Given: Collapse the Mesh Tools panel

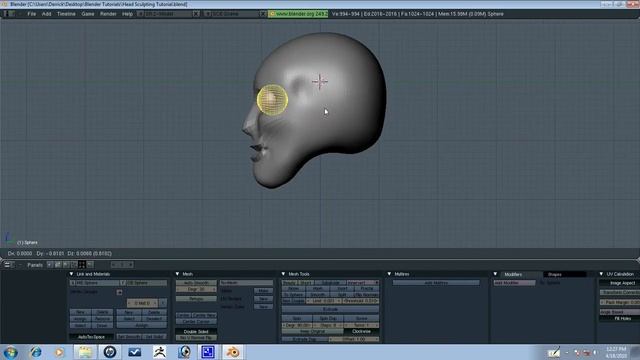Looking at the screenshot, I should (283, 274).
